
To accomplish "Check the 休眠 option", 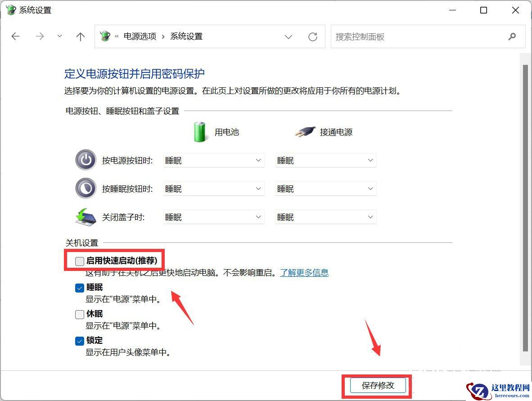I will click(79, 314).
